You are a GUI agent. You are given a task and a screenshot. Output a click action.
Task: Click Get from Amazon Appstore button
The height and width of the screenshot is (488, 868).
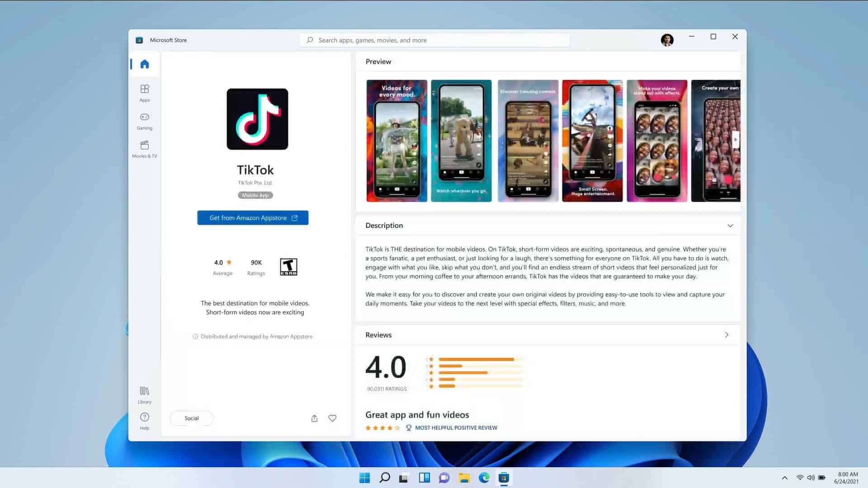click(253, 217)
